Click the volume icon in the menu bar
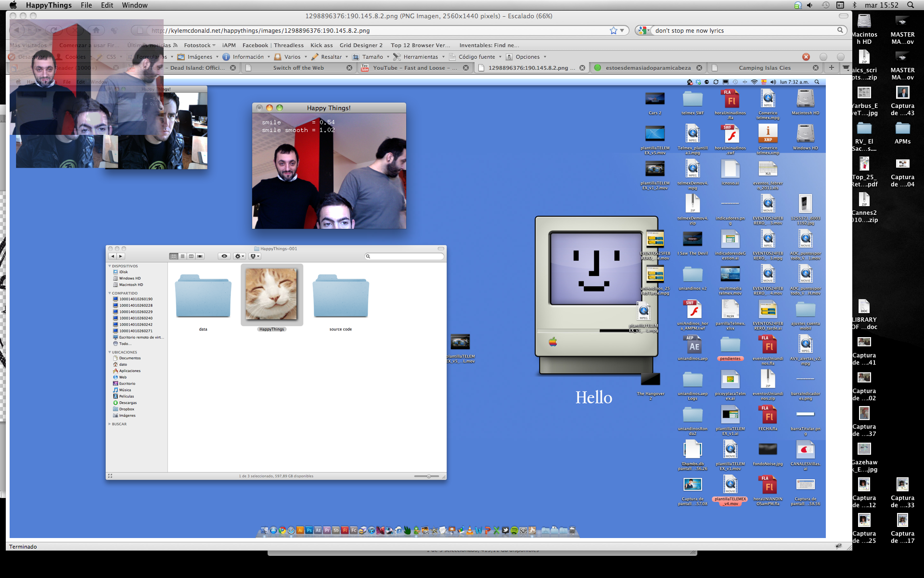Image resolution: width=924 pixels, height=578 pixels. 810,5
